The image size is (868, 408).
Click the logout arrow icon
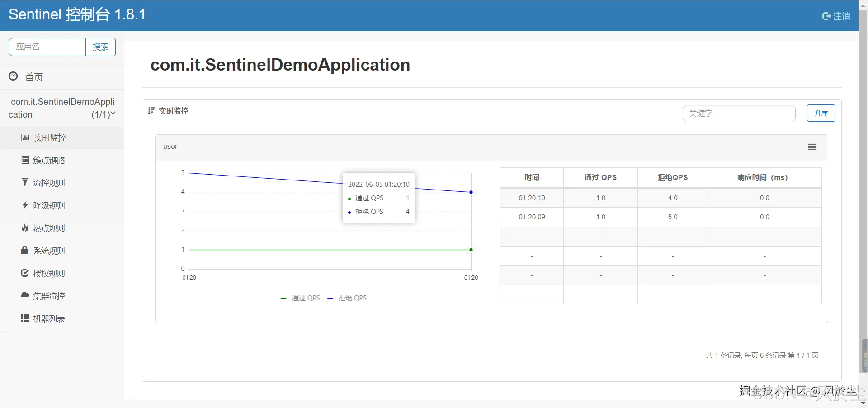tap(826, 16)
